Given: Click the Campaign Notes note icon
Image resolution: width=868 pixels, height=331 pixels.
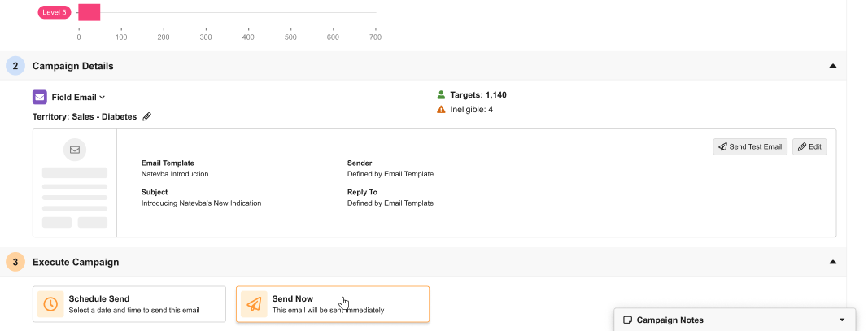Looking at the screenshot, I should tap(627, 320).
